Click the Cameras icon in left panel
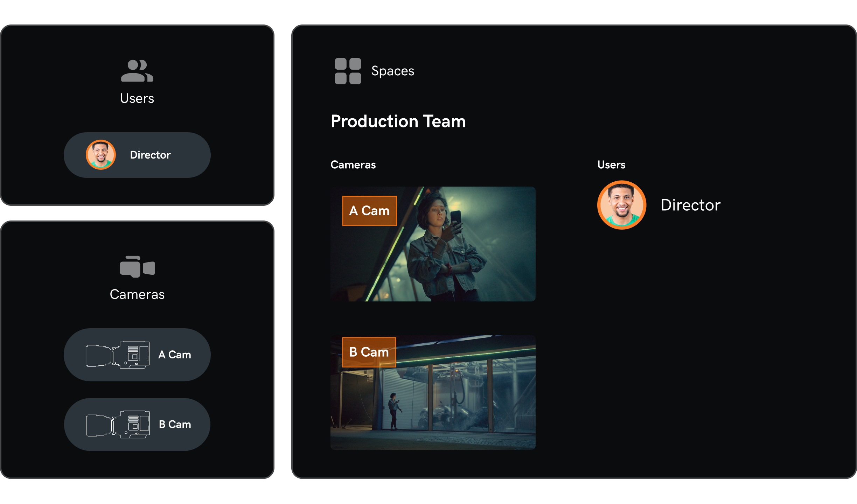This screenshot has height=504, width=857. [x=137, y=267]
